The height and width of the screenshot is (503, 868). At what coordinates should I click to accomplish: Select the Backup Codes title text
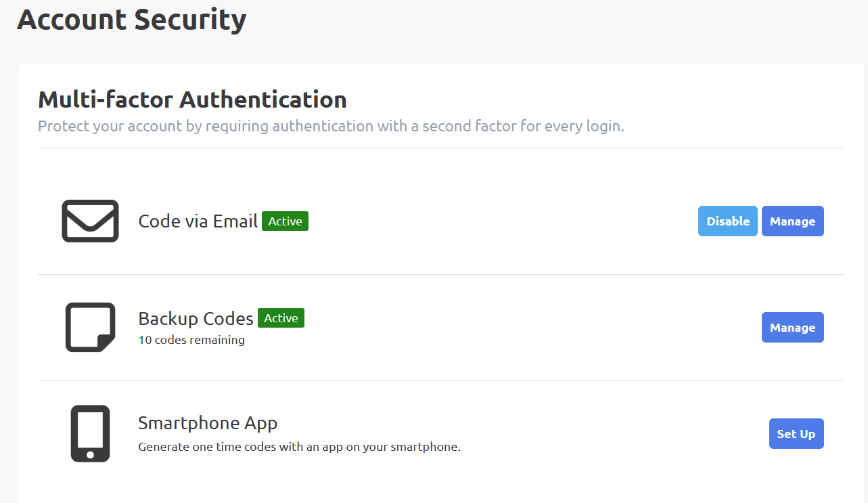[x=196, y=318]
